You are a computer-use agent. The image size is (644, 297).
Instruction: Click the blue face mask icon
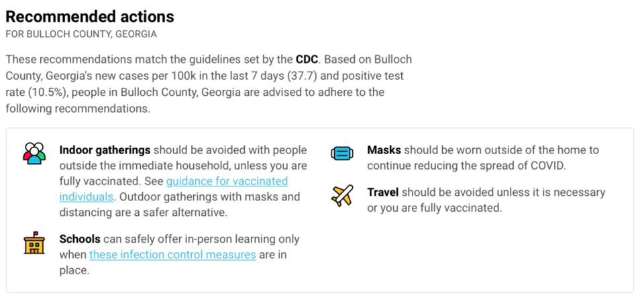click(342, 154)
